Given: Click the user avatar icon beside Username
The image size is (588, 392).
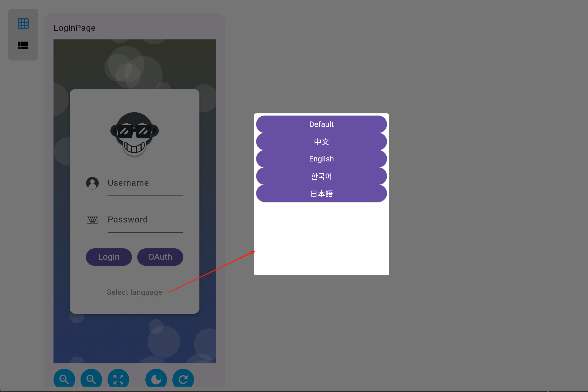Looking at the screenshot, I should (x=92, y=183).
